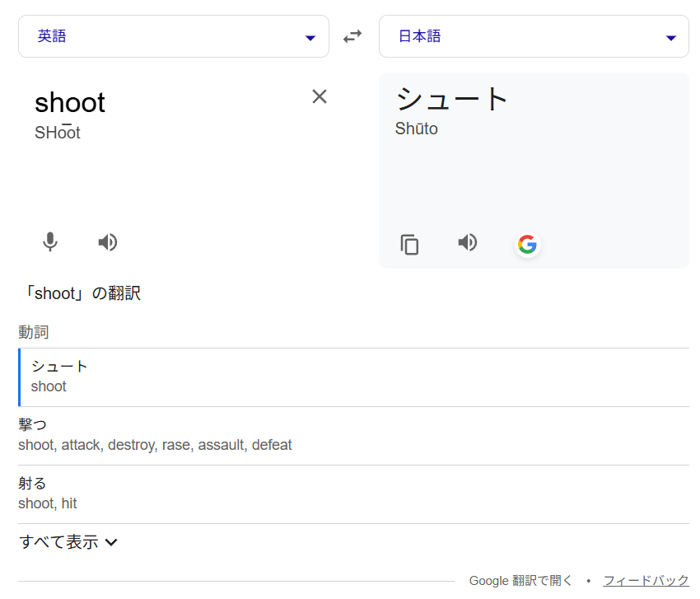
Task: Click the Google logo icon
Action: pos(527,245)
